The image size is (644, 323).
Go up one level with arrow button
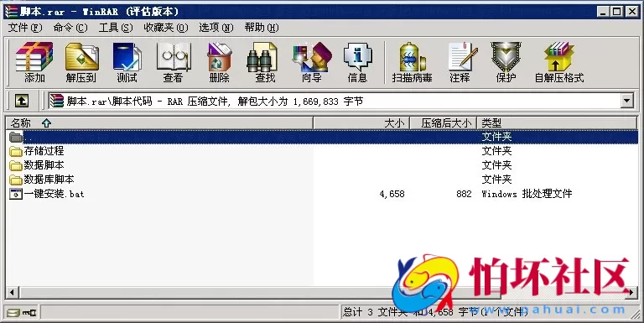(22, 101)
